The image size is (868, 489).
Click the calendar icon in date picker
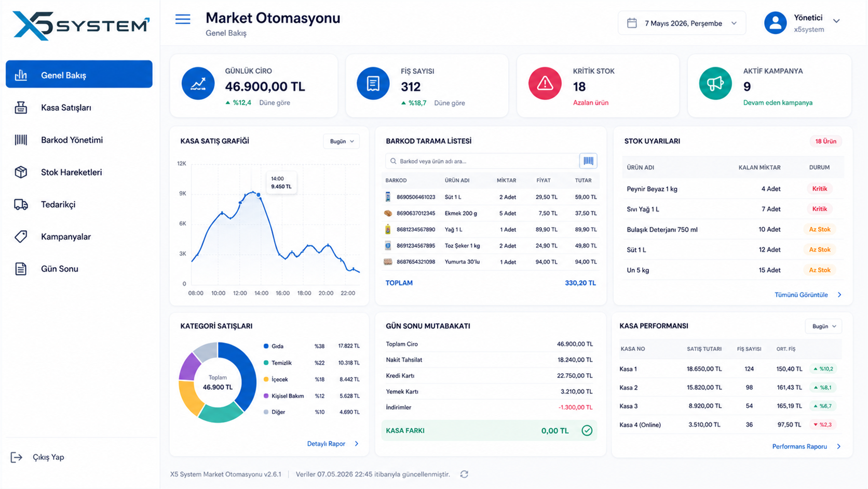[632, 23]
